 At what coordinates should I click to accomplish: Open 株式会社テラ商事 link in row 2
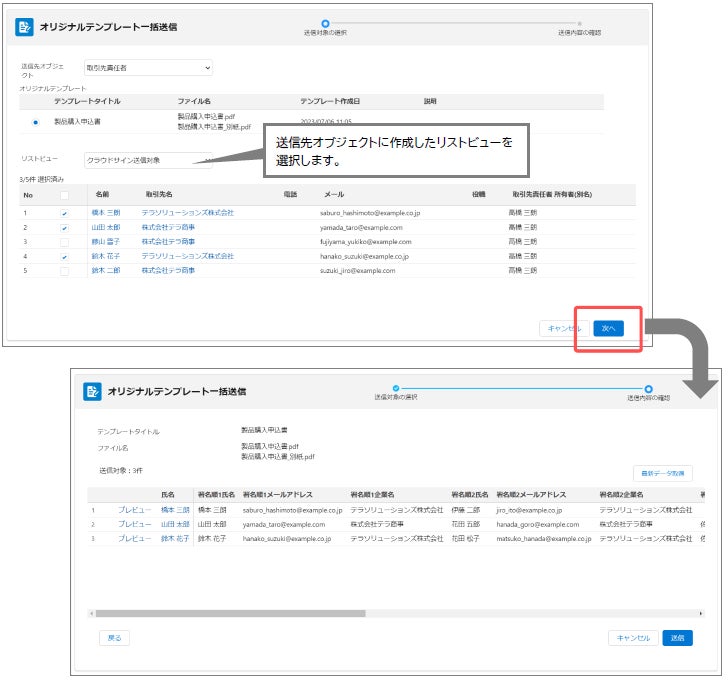(x=168, y=227)
